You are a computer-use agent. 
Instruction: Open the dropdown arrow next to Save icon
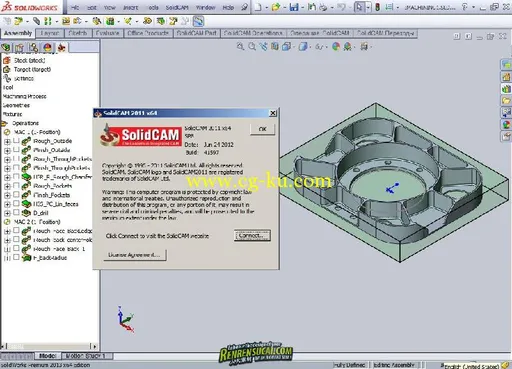click(x=302, y=7)
